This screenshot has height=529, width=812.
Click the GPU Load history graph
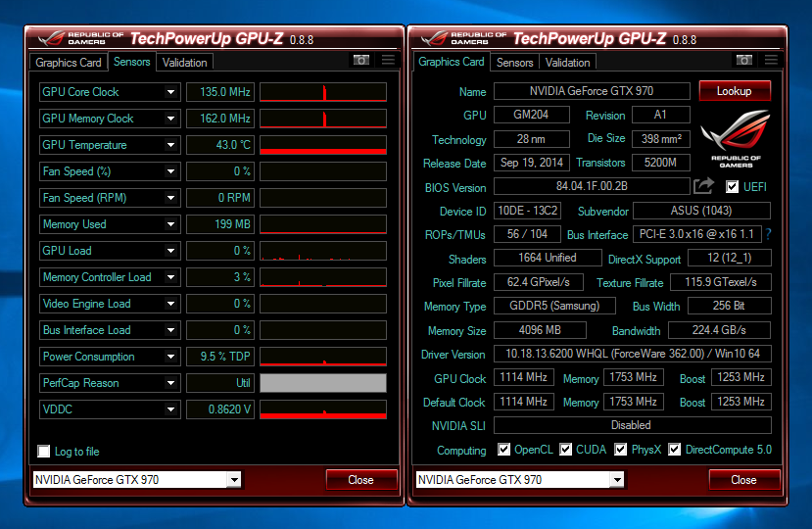tap(323, 250)
